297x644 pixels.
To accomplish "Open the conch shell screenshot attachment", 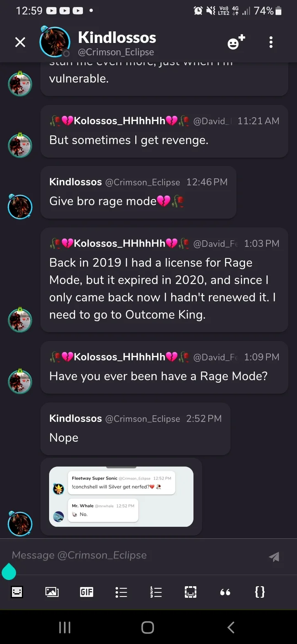I will (x=121, y=497).
